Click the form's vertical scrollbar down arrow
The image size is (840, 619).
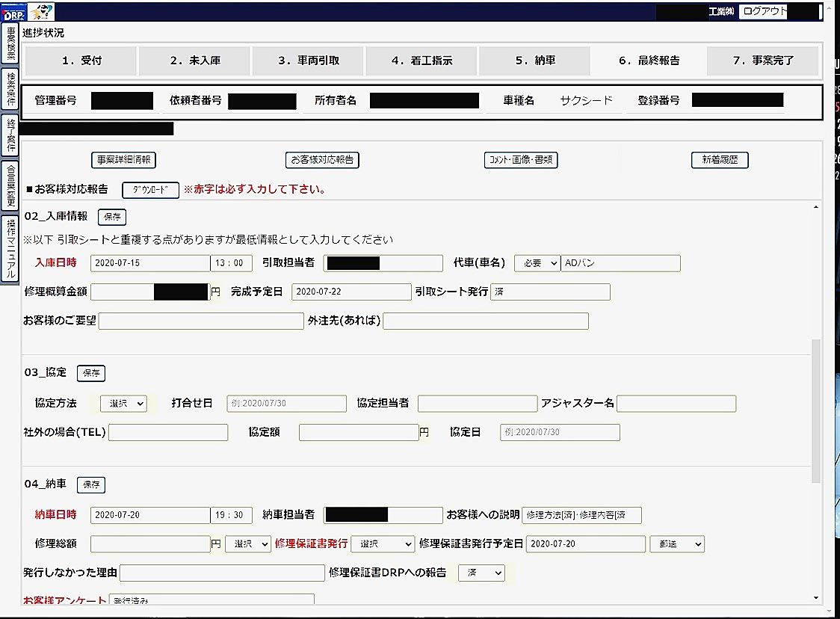pos(816,598)
